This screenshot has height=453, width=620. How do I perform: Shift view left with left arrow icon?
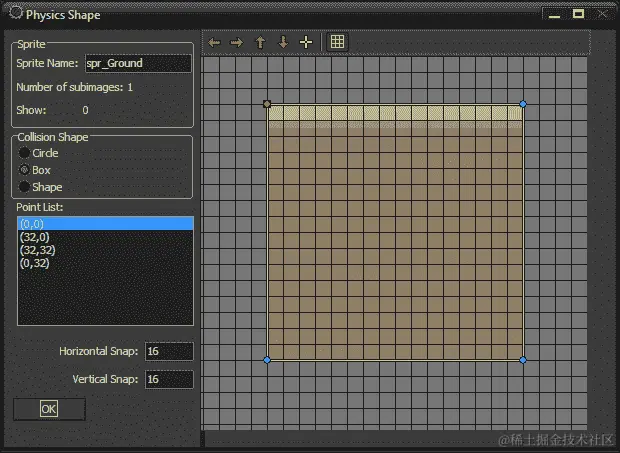[214, 42]
